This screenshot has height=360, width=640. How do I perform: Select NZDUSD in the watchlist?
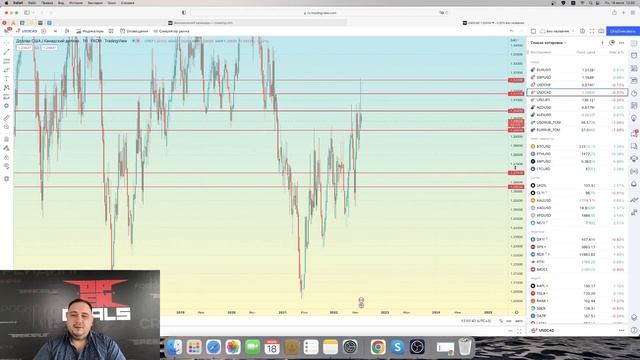click(577, 107)
